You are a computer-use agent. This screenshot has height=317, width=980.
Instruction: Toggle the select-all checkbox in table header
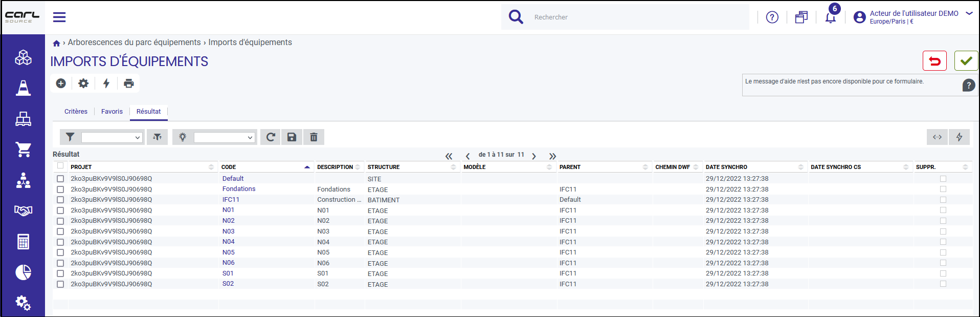[60, 166]
